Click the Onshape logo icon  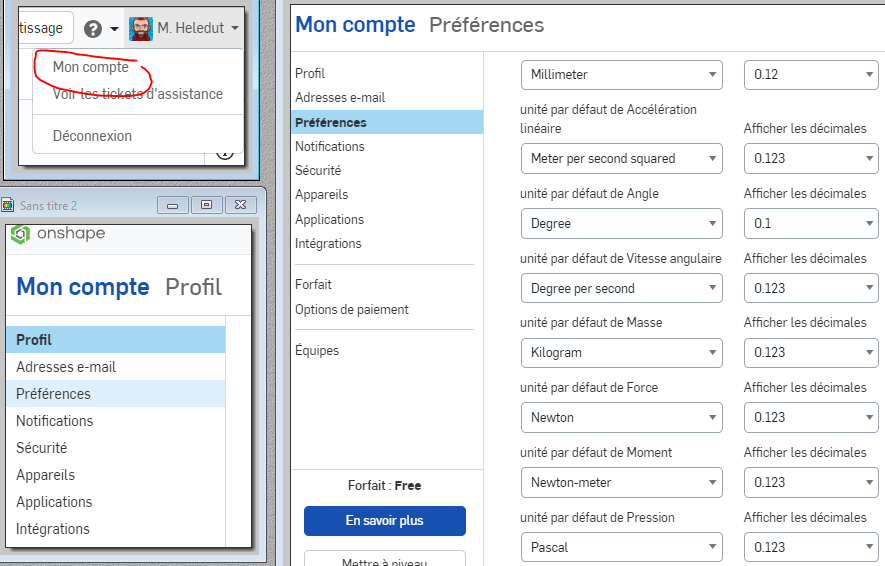pos(20,234)
